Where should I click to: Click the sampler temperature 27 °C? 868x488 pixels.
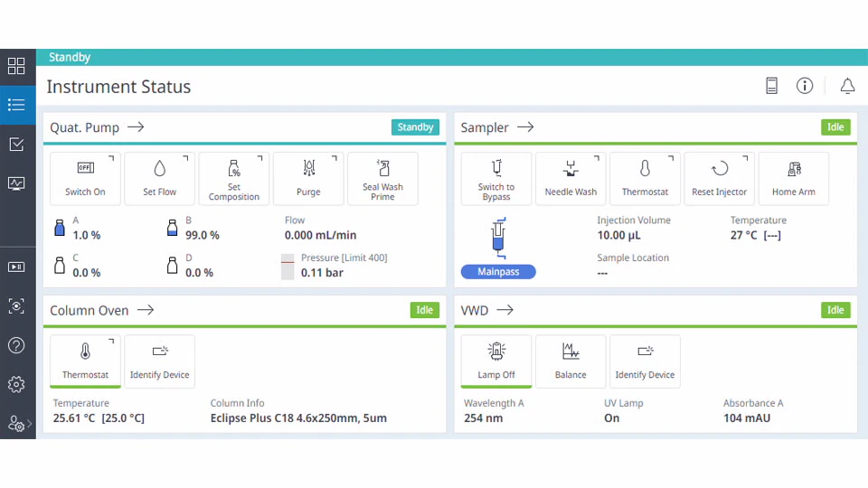tap(743, 235)
